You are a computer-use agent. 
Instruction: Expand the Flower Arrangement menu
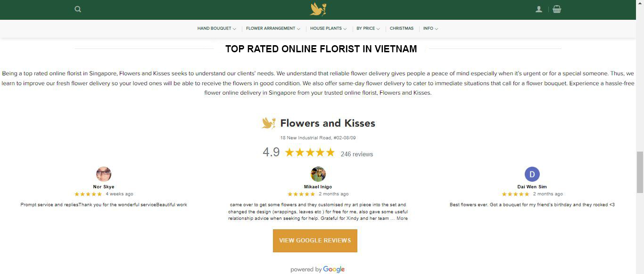(273, 29)
